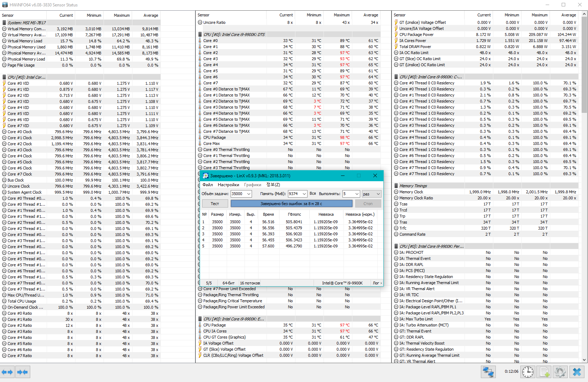The height and width of the screenshot is (382, 588).
Task: Click the expand-columns double arrow icon
Action: pos(7,372)
